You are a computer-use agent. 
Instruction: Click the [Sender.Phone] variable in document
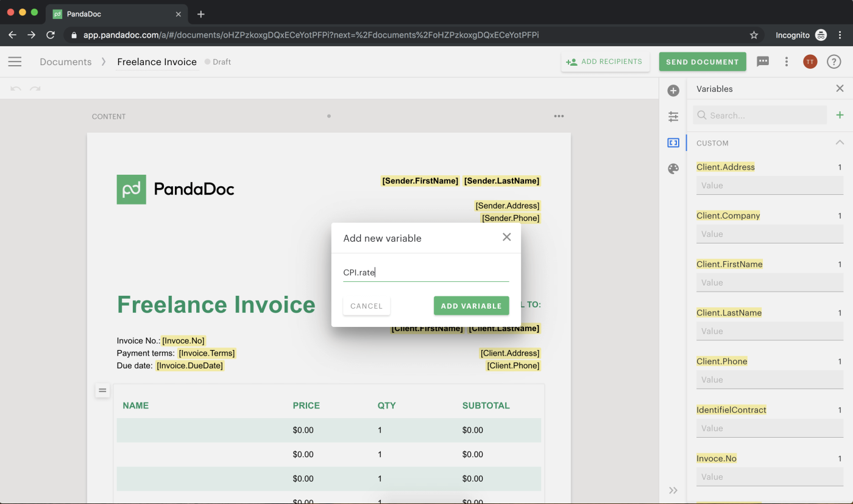coord(511,218)
